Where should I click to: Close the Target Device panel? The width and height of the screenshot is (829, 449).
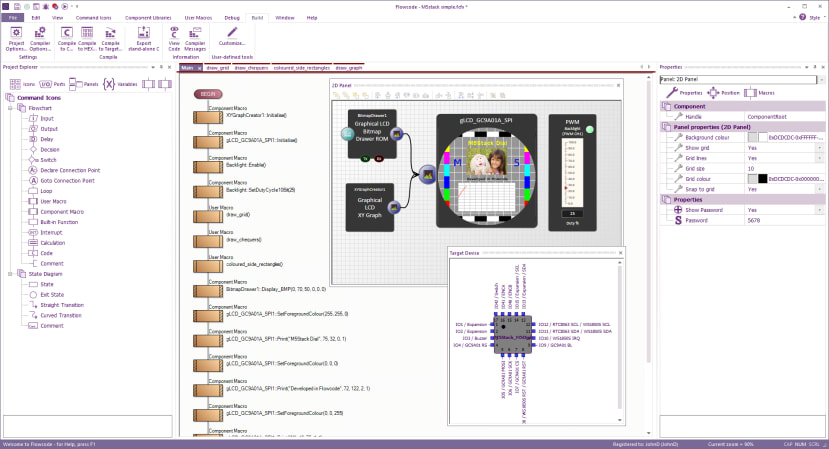pyautogui.click(x=620, y=253)
